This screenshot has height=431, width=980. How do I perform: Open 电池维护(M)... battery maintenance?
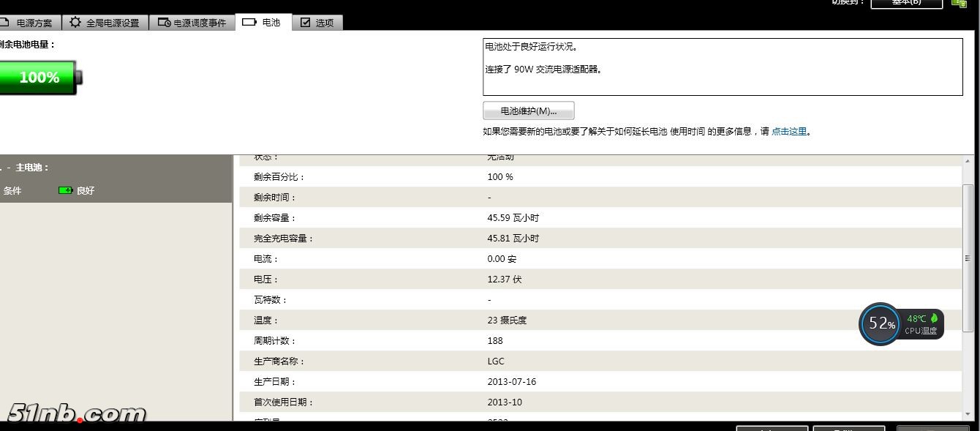(x=528, y=111)
